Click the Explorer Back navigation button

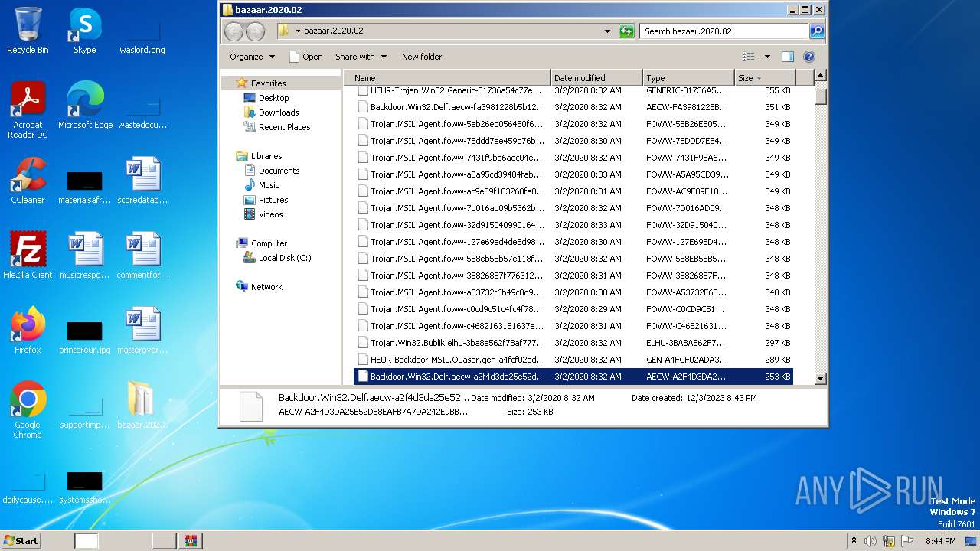click(x=234, y=31)
